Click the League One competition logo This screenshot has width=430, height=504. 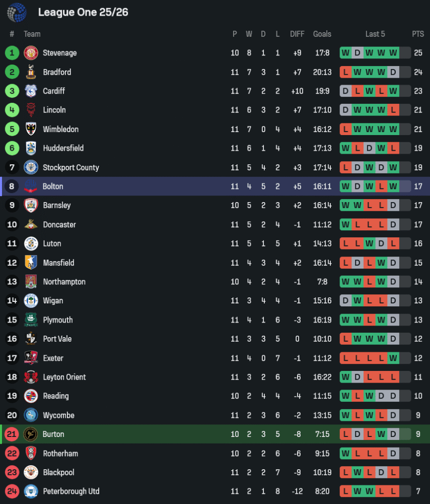[17, 12]
